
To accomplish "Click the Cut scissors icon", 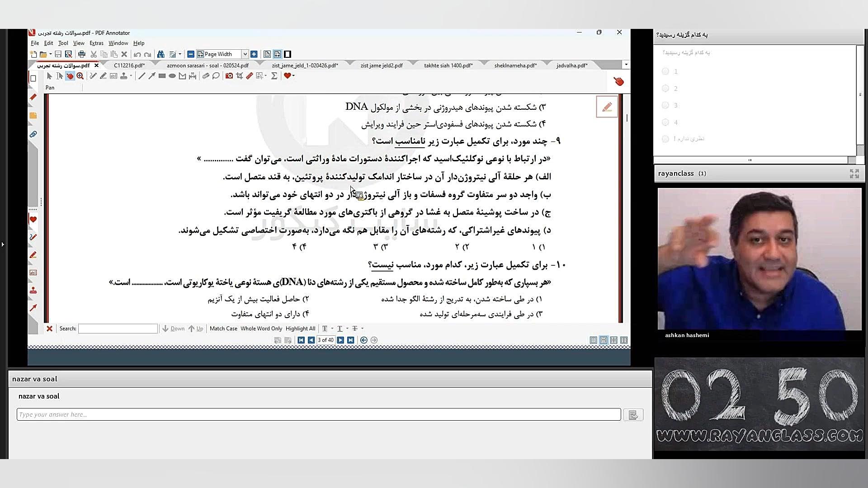I will pos(94,54).
